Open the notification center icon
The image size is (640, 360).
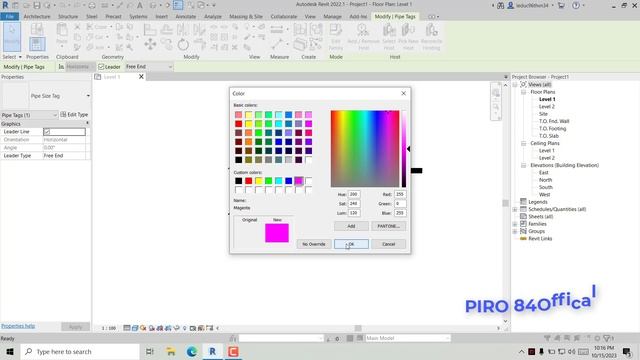[x=627, y=351]
